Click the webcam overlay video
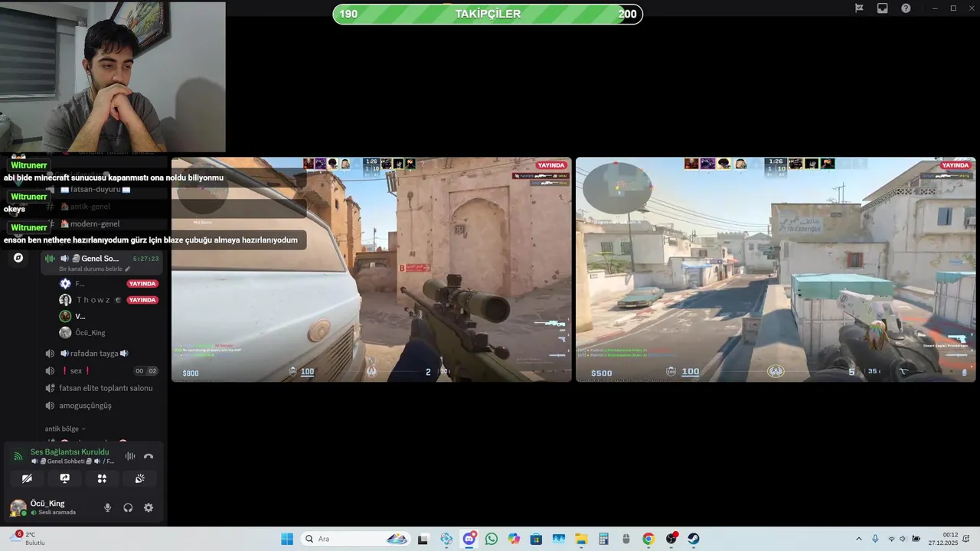 [x=113, y=77]
